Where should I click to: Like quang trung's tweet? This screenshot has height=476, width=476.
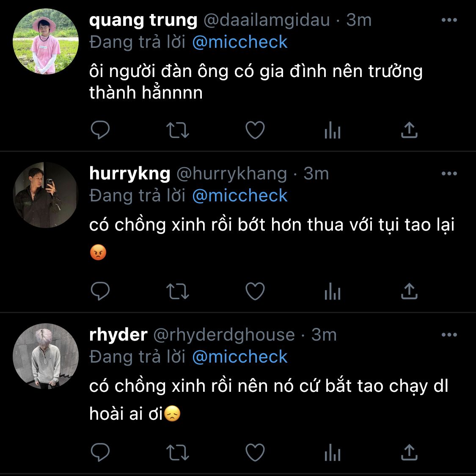pyautogui.click(x=255, y=130)
